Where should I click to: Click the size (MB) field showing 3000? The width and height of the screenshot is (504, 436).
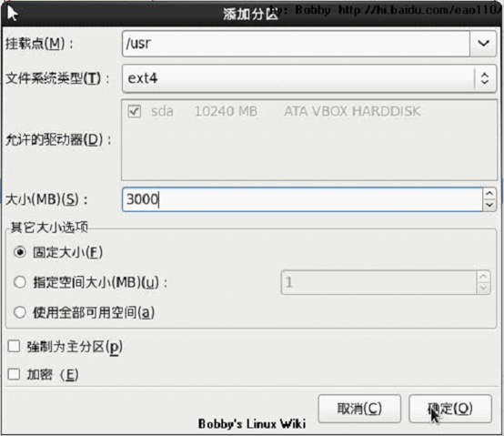302,199
